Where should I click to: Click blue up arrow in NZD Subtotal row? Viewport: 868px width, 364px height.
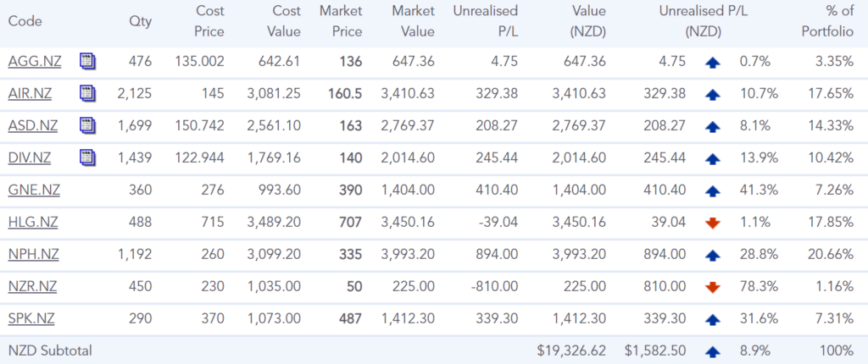coord(713,350)
